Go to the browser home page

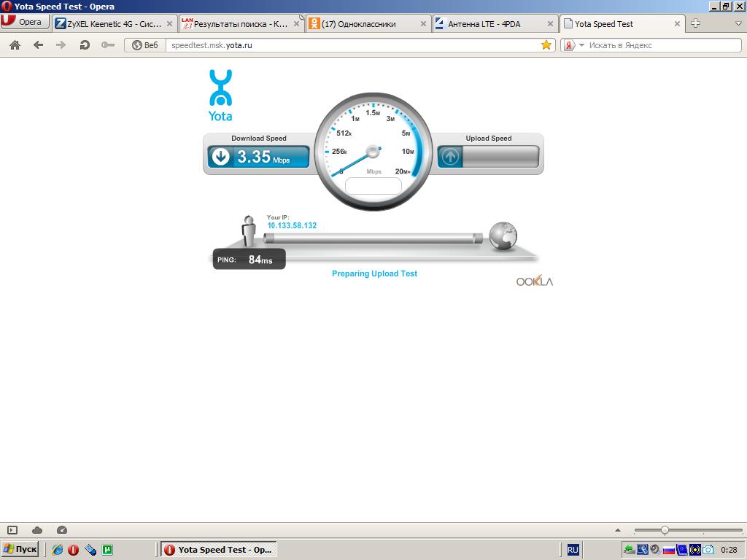[x=15, y=45]
